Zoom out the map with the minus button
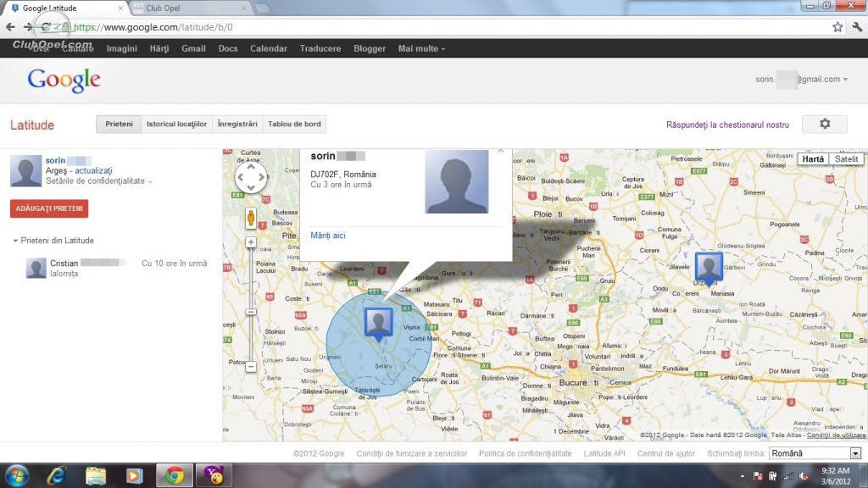868x488 pixels. click(251, 366)
